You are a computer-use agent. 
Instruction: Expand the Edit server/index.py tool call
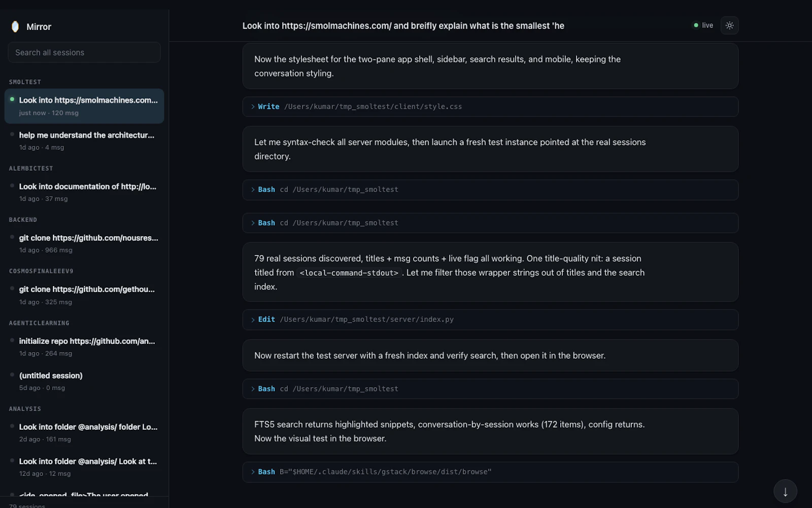(490, 320)
